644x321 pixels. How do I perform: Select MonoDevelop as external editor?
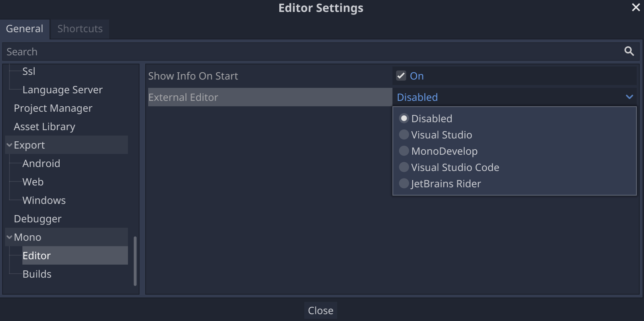coord(444,151)
